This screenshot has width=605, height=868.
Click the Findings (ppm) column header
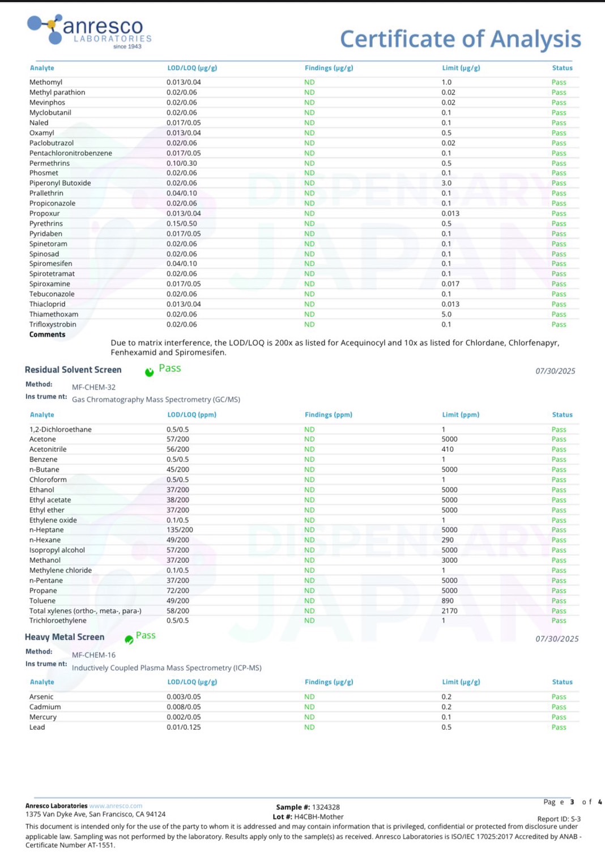(328, 414)
